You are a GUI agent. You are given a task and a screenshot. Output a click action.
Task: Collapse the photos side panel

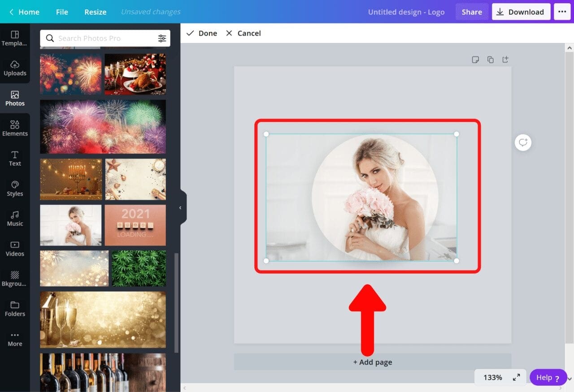[181, 207]
